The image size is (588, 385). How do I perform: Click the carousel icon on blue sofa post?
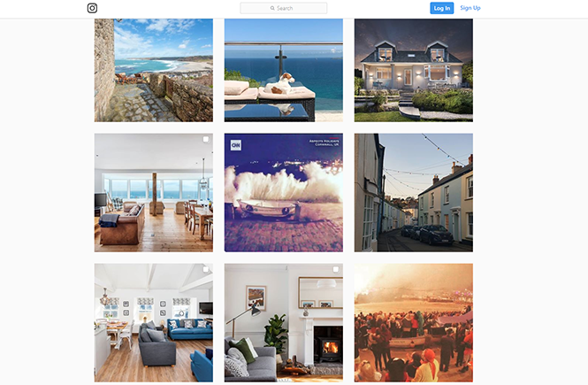coord(205,269)
